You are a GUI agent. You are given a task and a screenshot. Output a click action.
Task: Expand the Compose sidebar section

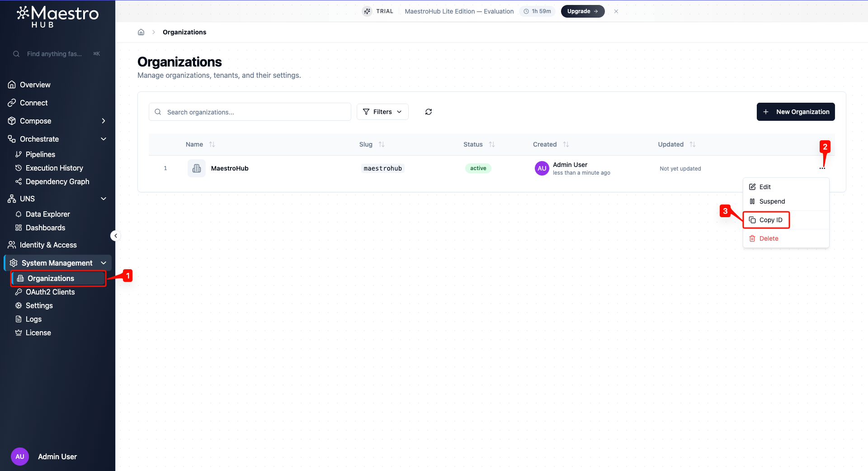(103, 121)
